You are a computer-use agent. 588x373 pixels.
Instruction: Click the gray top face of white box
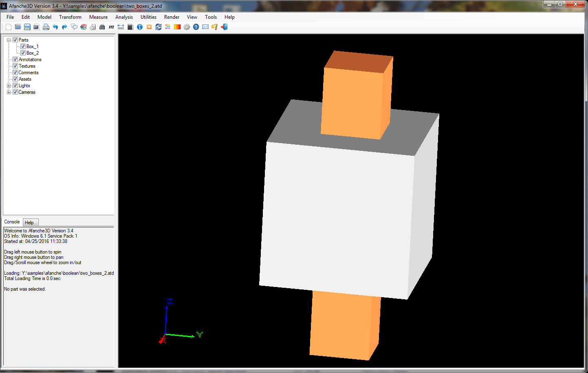point(412,130)
